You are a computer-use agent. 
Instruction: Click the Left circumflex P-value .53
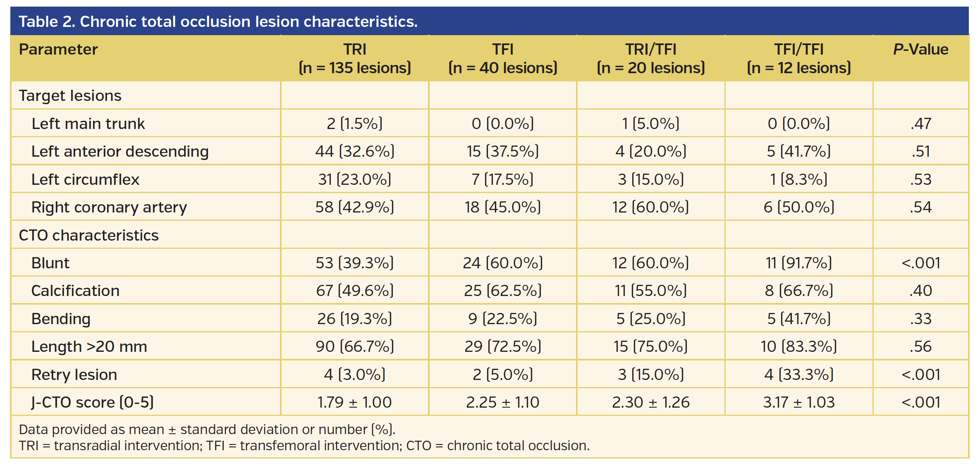pyautogui.click(x=920, y=179)
